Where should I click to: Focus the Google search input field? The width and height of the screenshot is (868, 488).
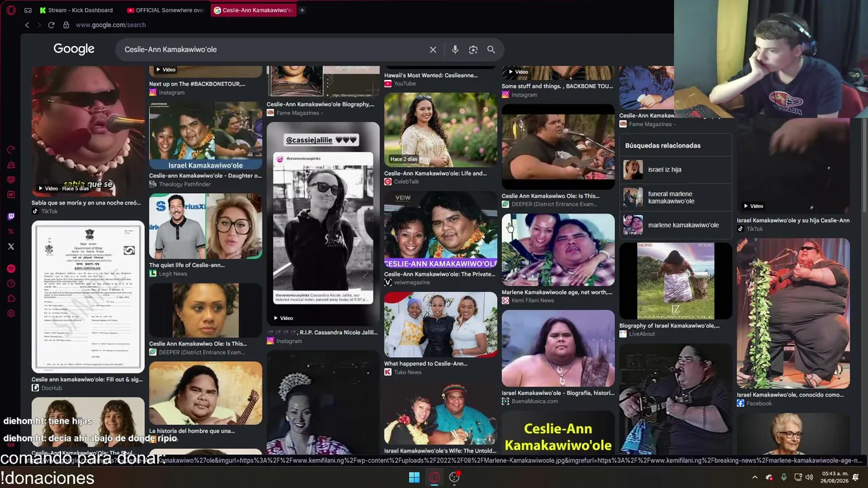(271, 49)
